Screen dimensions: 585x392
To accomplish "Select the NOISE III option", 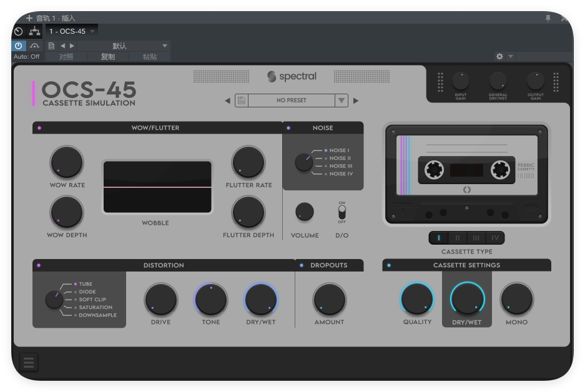I will point(338,166).
